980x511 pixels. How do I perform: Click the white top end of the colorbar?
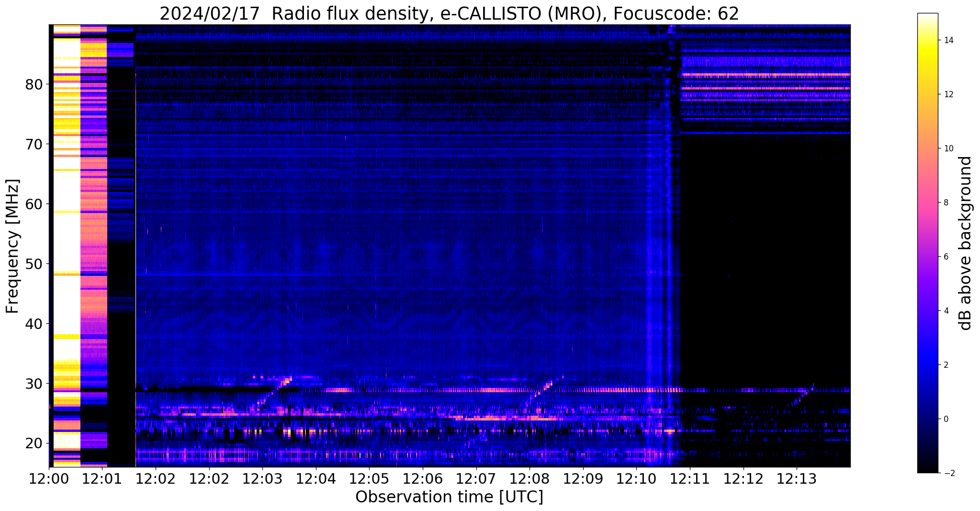click(927, 17)
